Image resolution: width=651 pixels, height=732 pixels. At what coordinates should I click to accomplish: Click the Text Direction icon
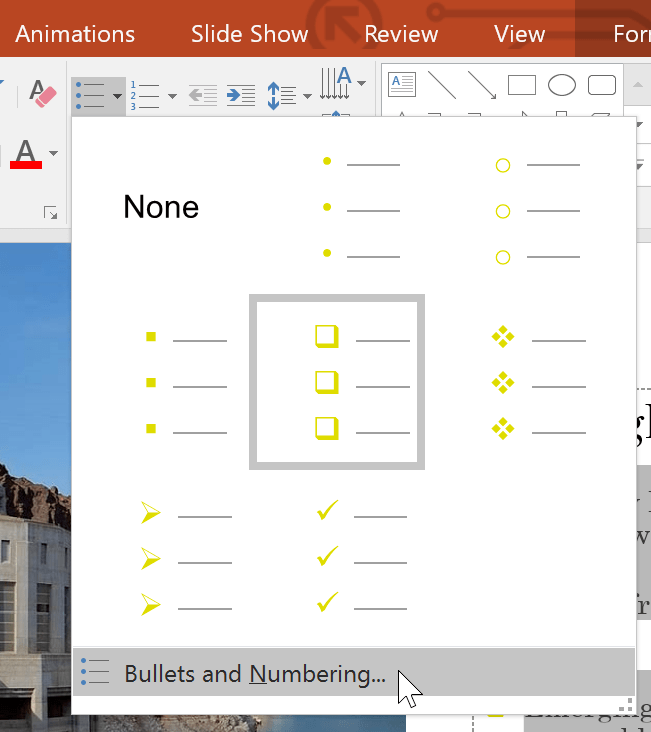(336, 83)
